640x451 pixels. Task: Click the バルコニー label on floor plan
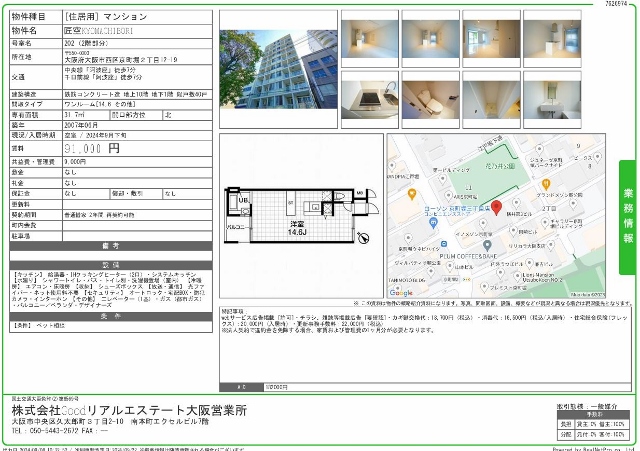236,227
